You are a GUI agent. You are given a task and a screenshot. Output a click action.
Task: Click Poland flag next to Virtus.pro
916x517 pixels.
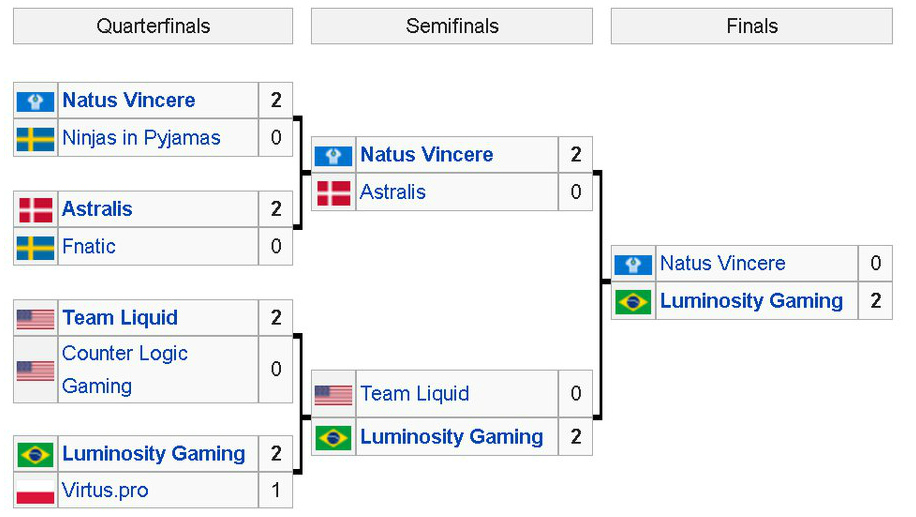pos(35,491)
